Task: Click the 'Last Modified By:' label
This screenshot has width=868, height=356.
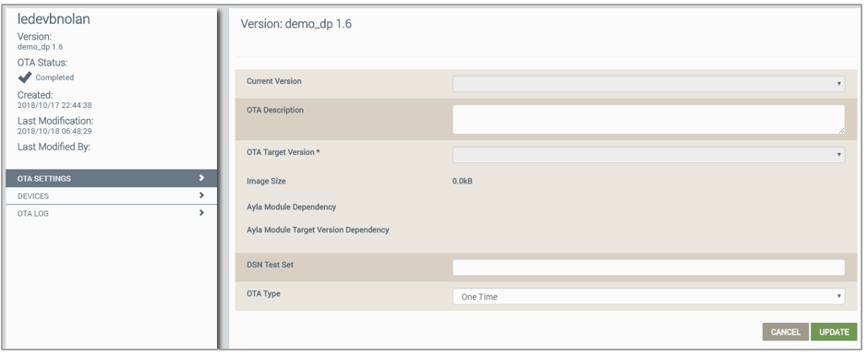Action: click(x=54, y=147)
